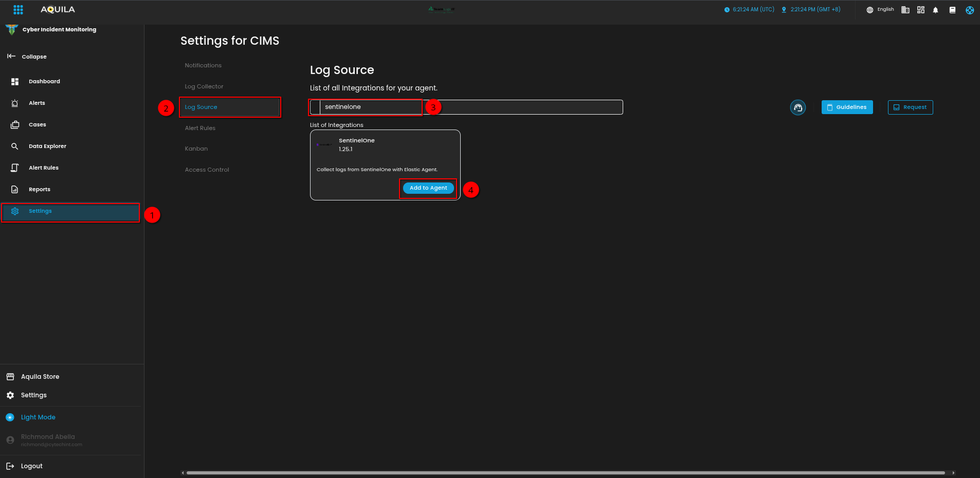
Task: Open Aquila Store from the sidebar
Action: [40, 377]
